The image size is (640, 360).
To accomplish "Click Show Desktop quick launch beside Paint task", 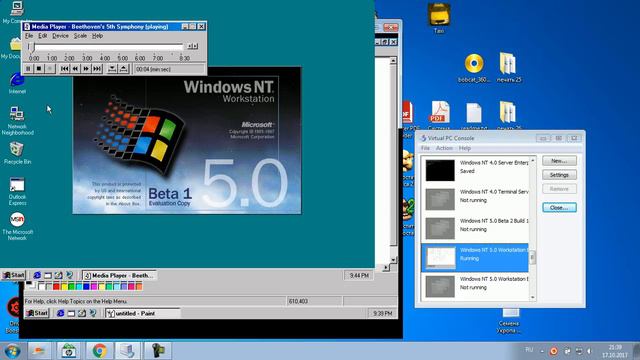I will (x=71, y=313).
